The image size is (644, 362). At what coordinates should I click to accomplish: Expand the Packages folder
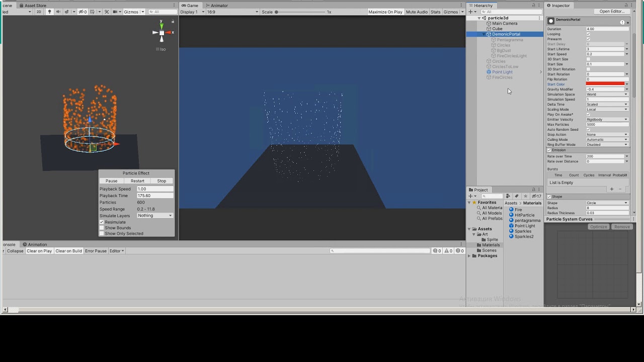tap(469, 256)
